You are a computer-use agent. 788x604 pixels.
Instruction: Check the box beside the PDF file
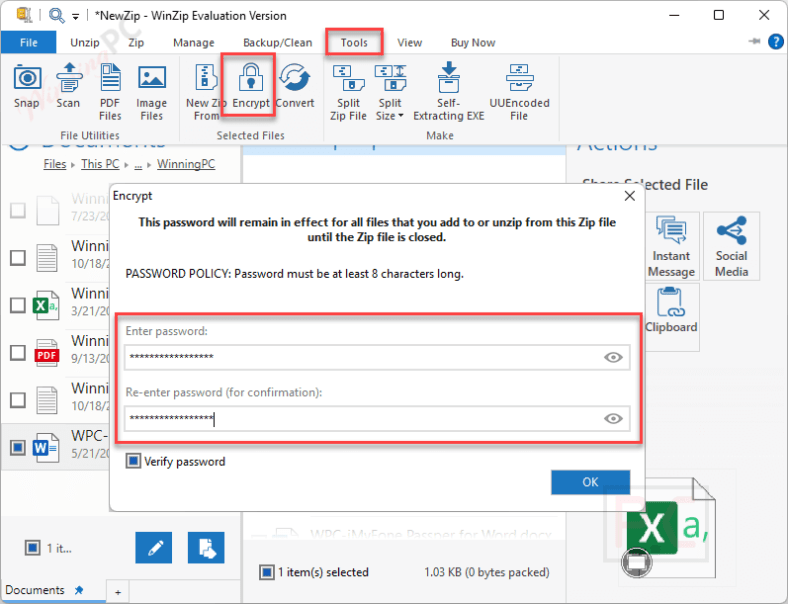pos(18,352)
